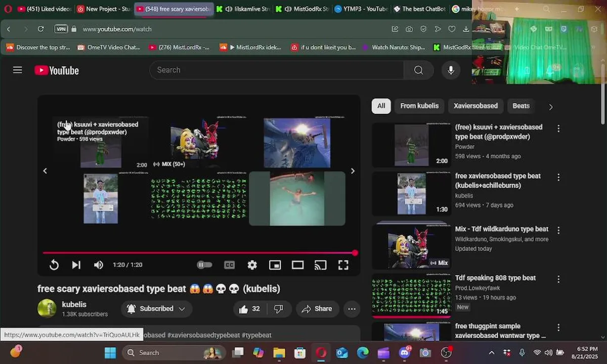Viewport: 607px width, 364px height.
Task: Toggle the autoplay switch in the player
Action: (204, 265)
